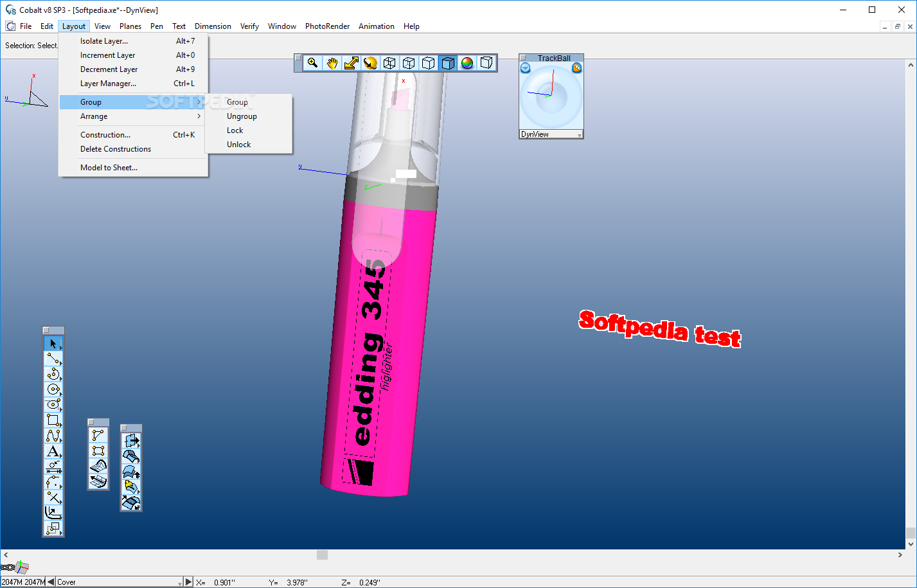Toggle surface palette collapse box
The image size is (917, 588).
tap(91, 422)
